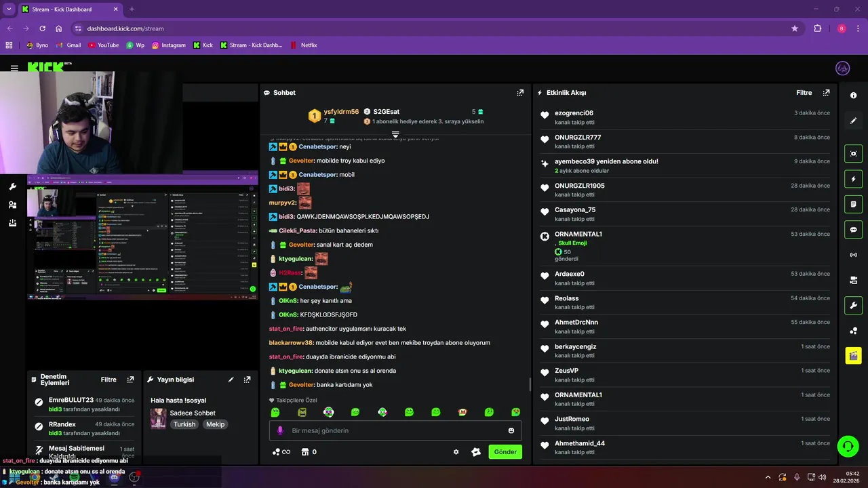Image resolution: width=868 pixels, height=488 pixels.
Task: Open the Stream - Kick Dashb... bookmark
Action: coord(251,45)
